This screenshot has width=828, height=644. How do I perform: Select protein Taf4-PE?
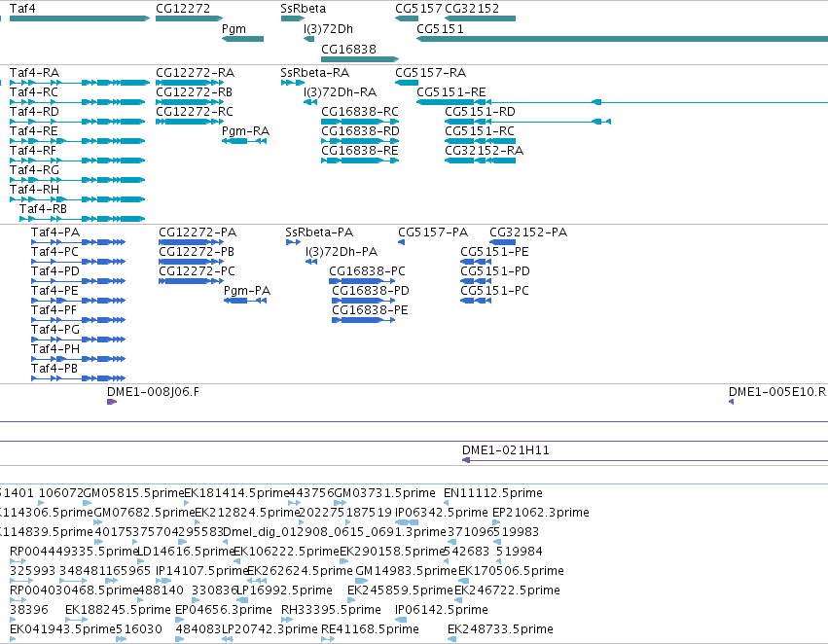pyautogui.click(x=78, y=301)
